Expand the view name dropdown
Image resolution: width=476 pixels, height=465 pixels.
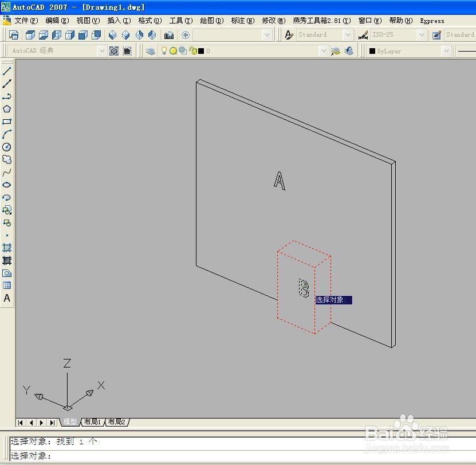[x=267, y=35]
